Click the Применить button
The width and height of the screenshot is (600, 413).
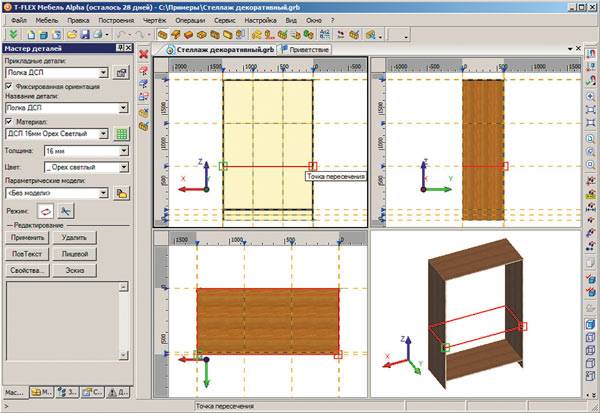pyautogui.click(x=27, y=238)
